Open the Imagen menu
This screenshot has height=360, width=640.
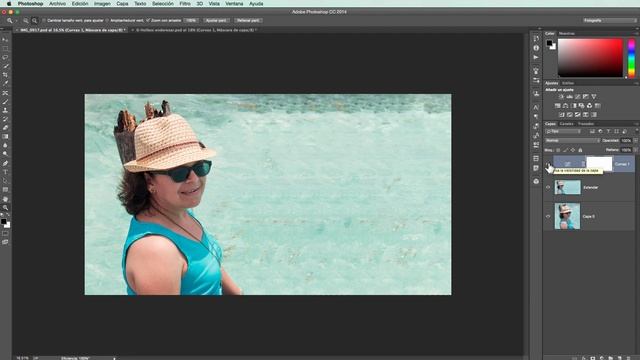tap(102, 3)
